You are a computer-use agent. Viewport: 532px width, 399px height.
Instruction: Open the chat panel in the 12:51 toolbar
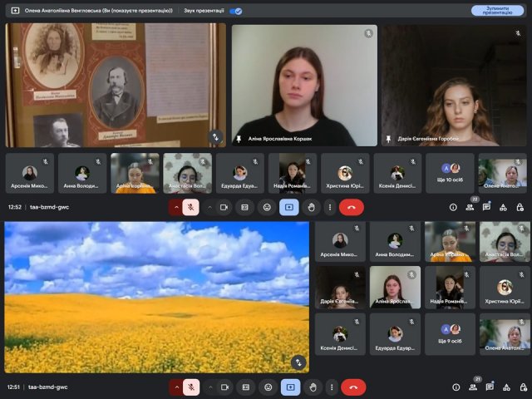point(488,387)
